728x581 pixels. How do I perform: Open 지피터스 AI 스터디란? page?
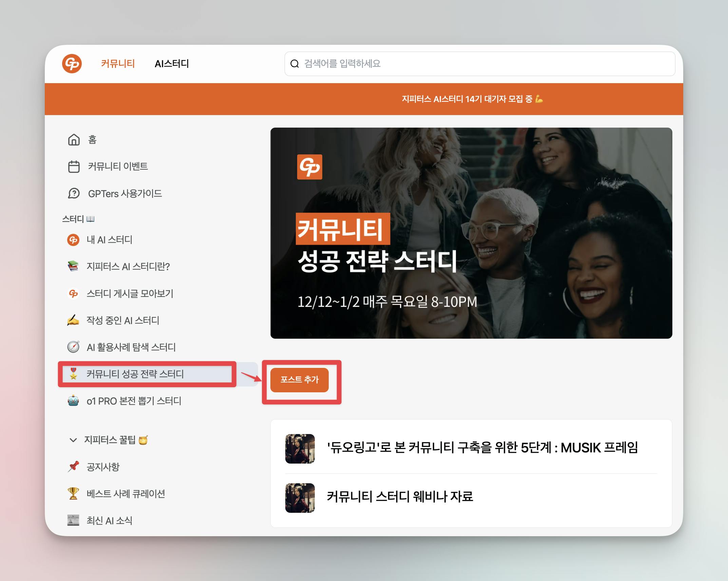click(x=128, y=266)
